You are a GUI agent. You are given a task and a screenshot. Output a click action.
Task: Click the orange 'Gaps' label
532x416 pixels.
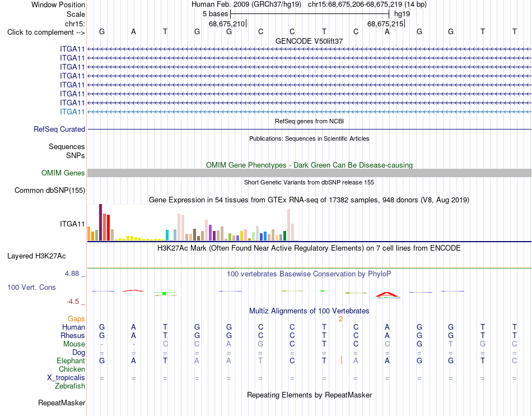pos(76,319)
